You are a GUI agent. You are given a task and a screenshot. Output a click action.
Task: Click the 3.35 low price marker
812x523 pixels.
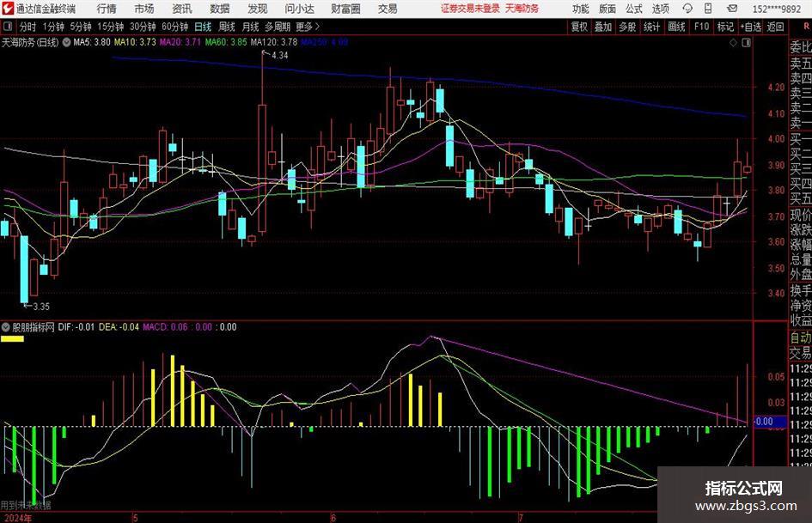pyautogui.click(x=41, y=306)
